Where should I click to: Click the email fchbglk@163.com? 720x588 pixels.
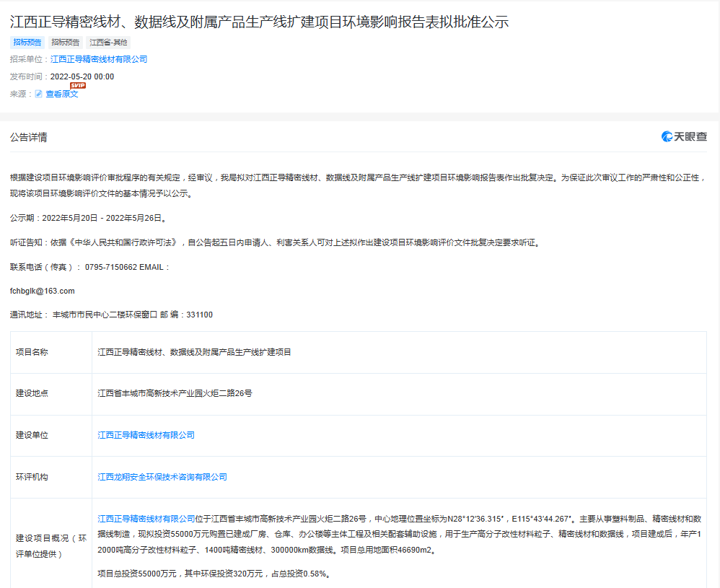pyautogui.click(x=43, y=291)
